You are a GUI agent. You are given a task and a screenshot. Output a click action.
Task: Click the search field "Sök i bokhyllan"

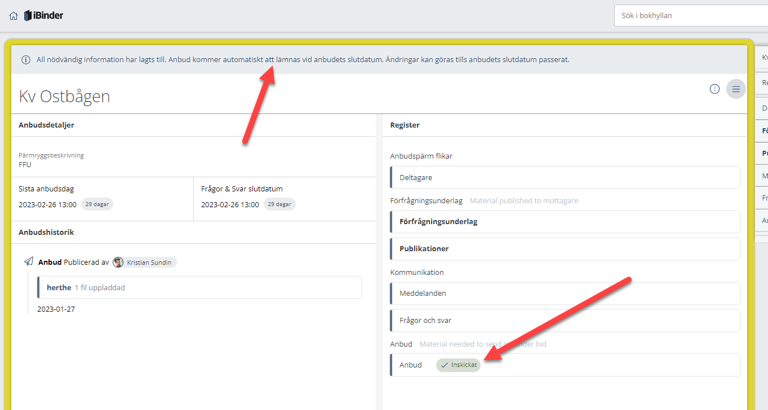pyautogui.click(x=690, y=16)
